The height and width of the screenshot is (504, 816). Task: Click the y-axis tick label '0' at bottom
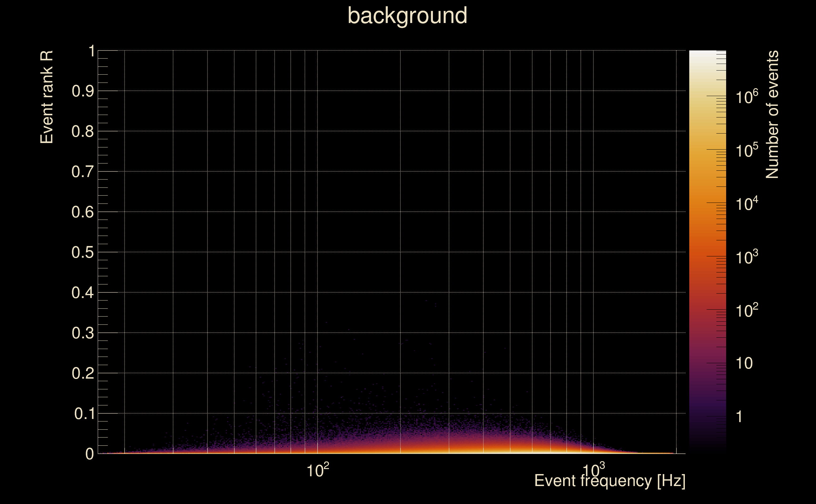[90, 454]
